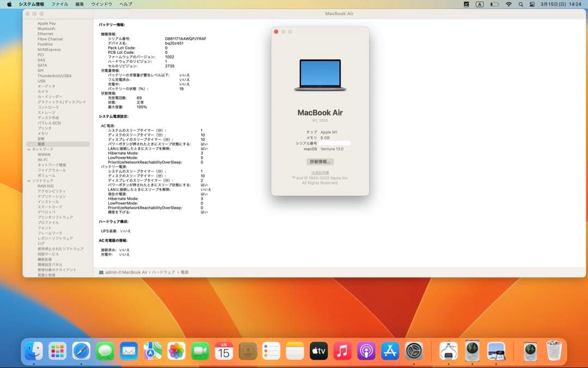The height and width of the screenshot is (368, 588).
Task: Click the MacBook Air laptop image
Action: pyautogui.click(x=320, y=75)
